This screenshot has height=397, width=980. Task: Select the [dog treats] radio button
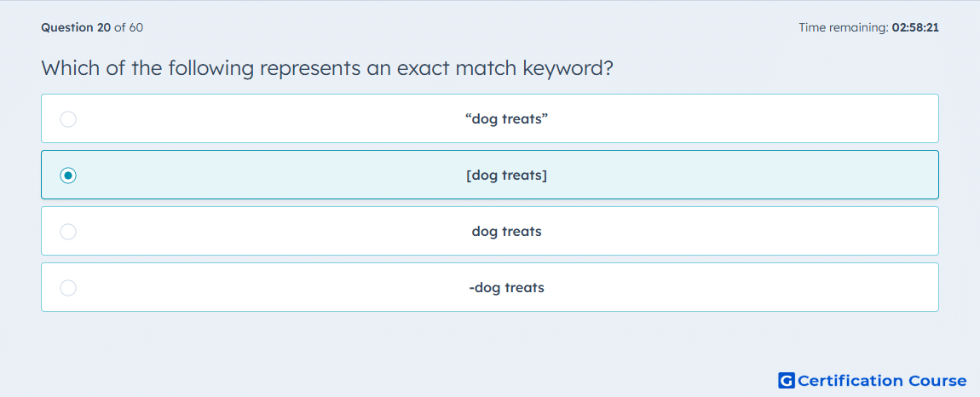point(68,175)
